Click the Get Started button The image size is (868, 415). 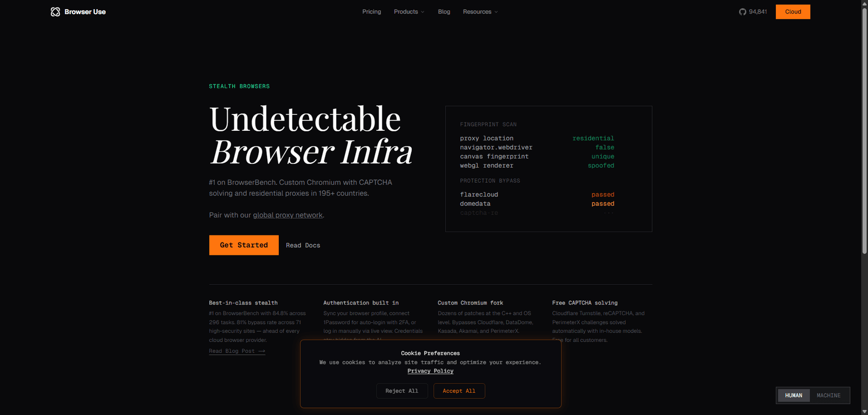(244, 245)
